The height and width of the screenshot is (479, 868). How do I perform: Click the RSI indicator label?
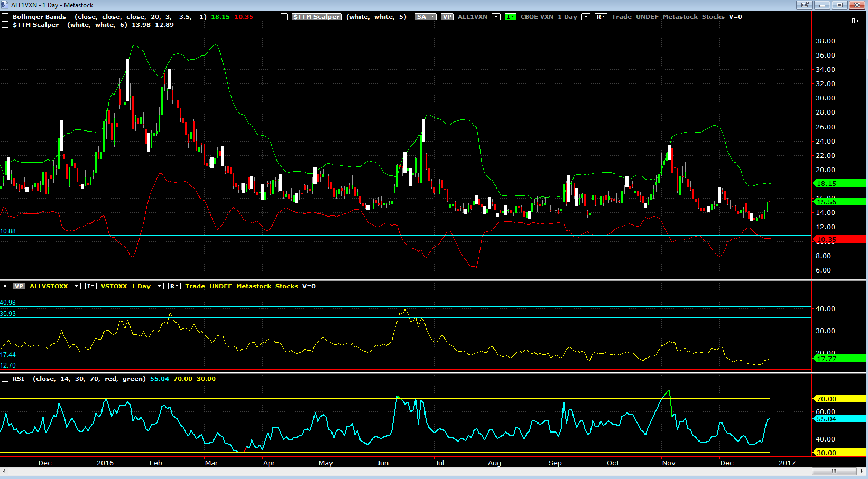tap(19, 379)
